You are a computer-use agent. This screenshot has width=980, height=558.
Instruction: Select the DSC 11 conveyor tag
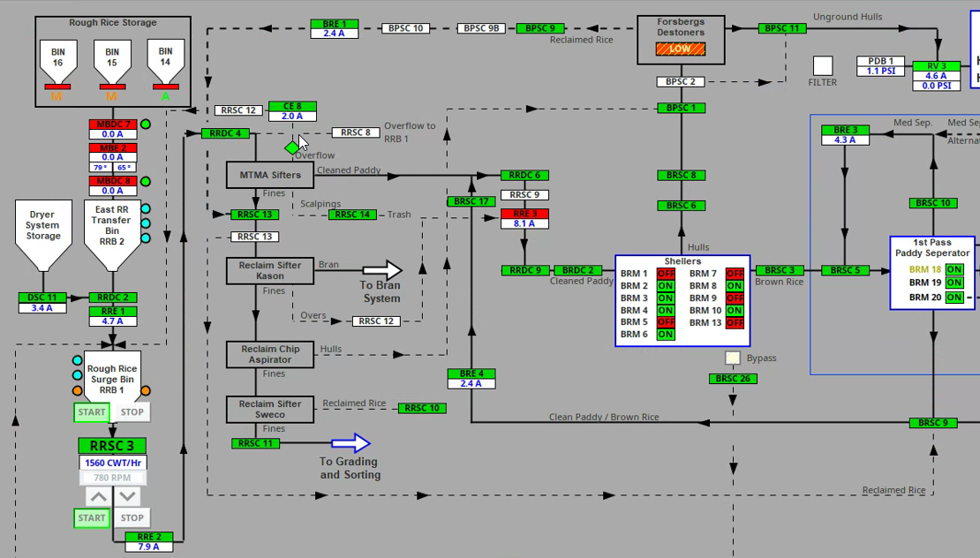(x=42, y=298)
